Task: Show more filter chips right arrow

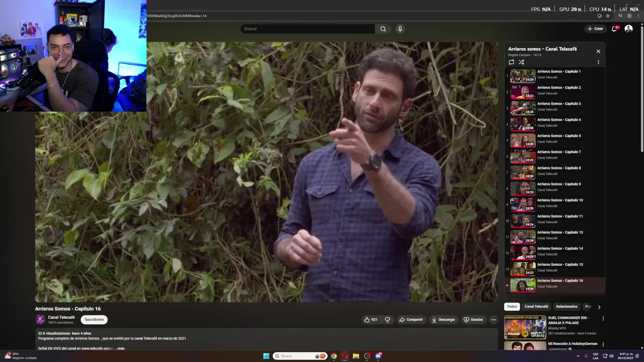Action: tap(599, 307)
